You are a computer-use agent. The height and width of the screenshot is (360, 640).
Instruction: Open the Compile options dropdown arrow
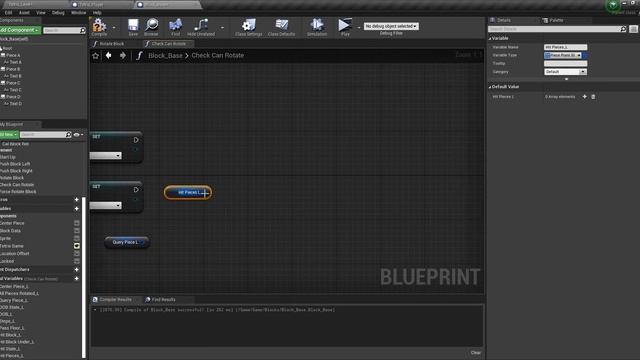(x=114, y=28)
